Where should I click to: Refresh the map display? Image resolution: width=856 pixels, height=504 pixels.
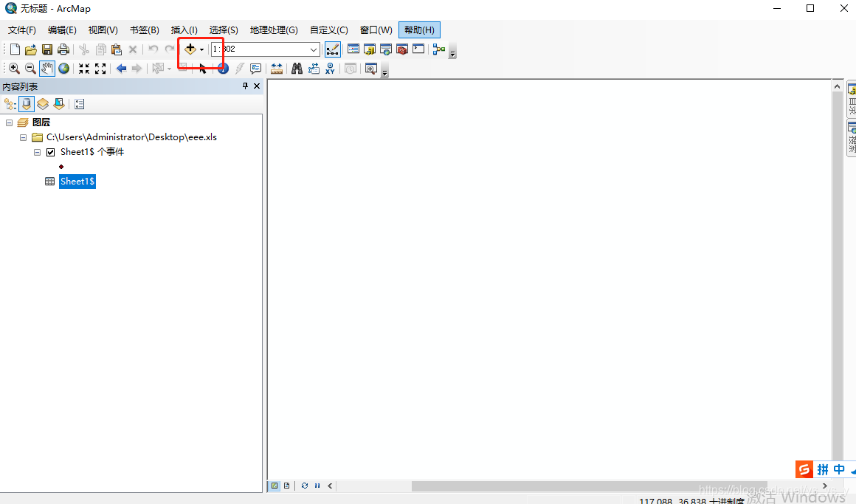click(305, 486)
